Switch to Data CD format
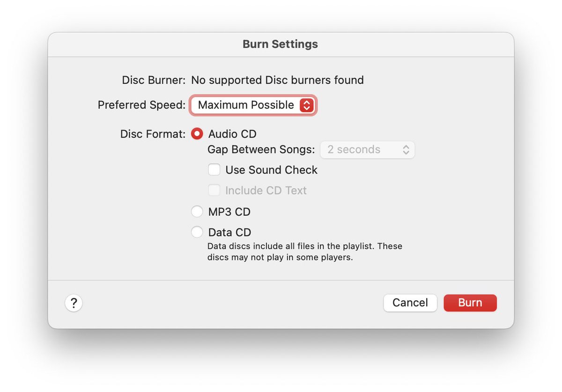 [x=197, y=232]
